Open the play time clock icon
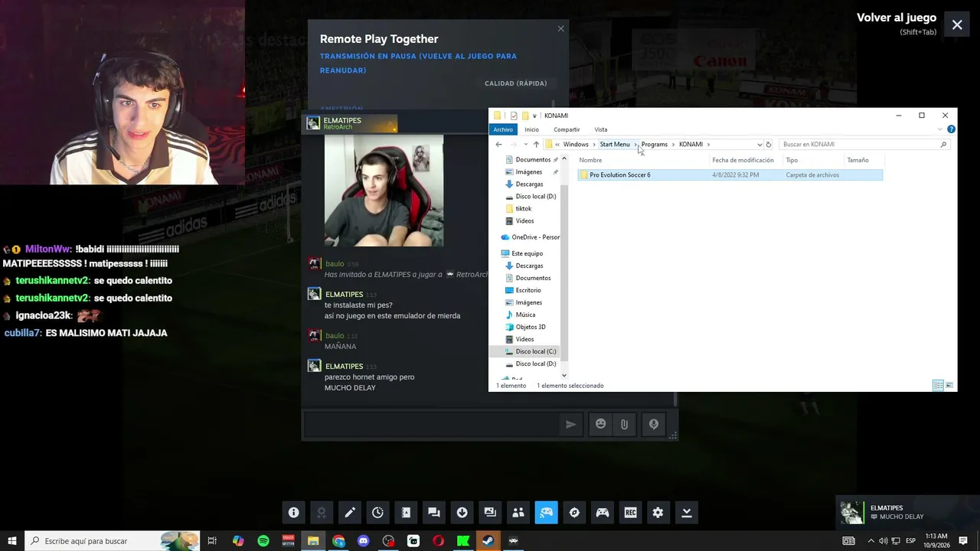980x551 pixels. 377,513
